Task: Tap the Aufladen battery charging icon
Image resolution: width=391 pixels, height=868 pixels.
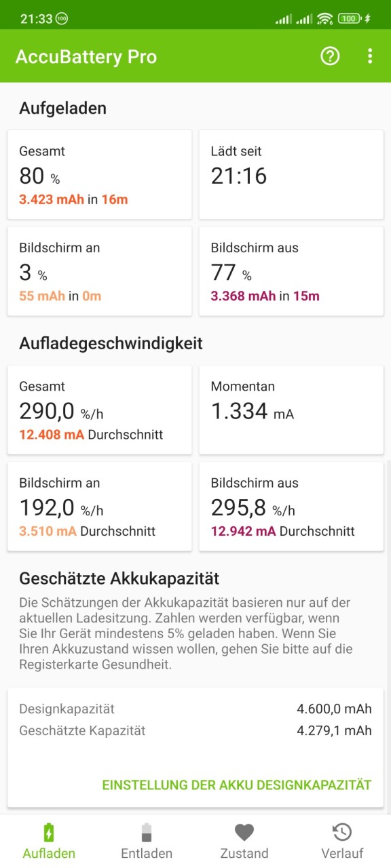Action: (x=49, y=832)
